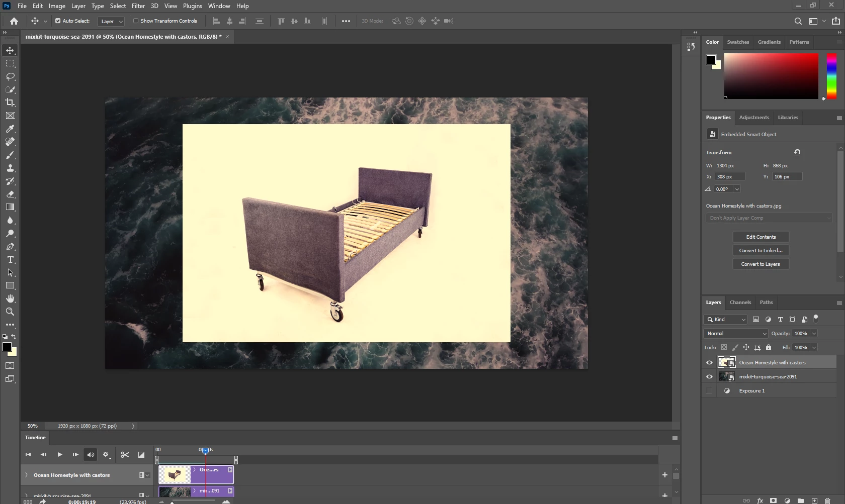Choose the Blur tool
845x504 pixels.
pos(10,220)
